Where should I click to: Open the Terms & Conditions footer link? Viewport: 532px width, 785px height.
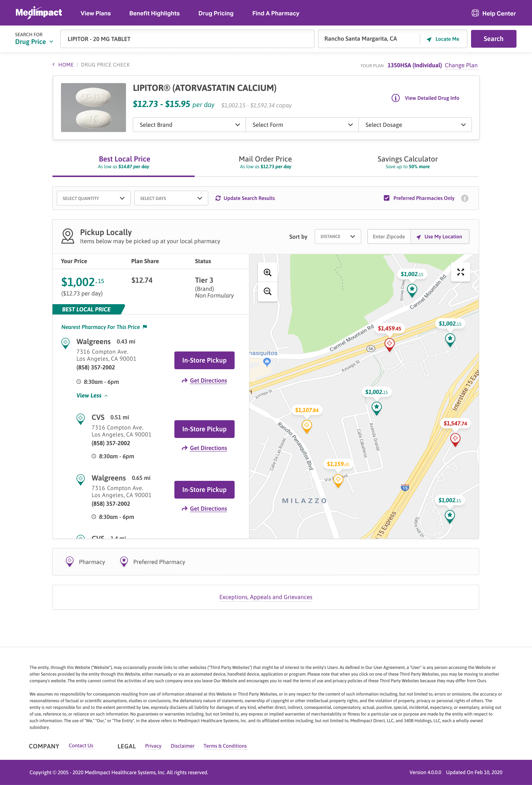(x=225, y=746)
